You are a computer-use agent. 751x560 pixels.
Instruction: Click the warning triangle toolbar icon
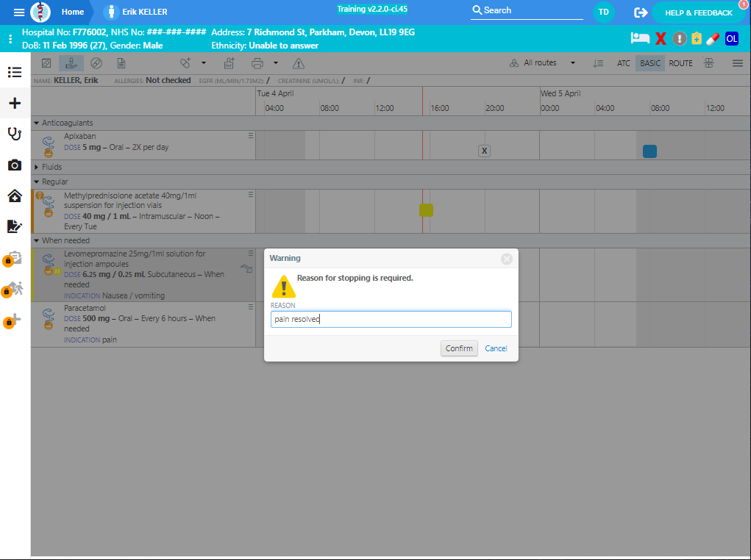[x=299, y=63]
